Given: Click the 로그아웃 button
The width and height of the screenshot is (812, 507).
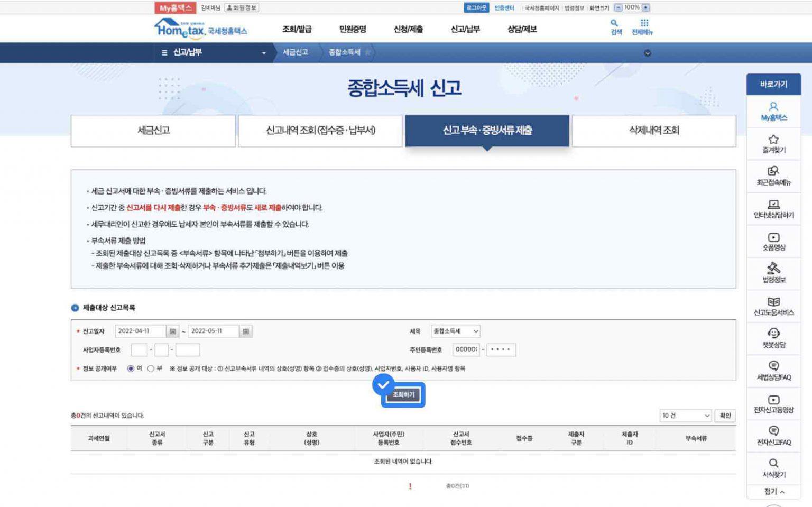Looking at the screenshot, I should point(476,7).
